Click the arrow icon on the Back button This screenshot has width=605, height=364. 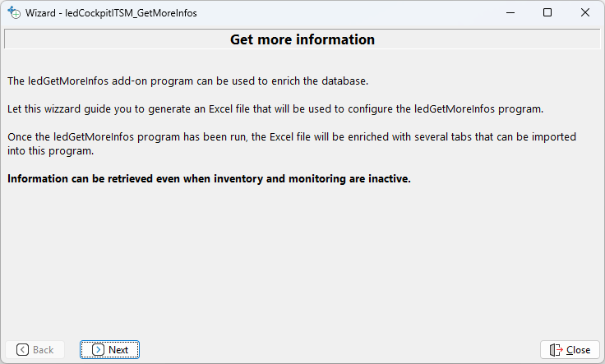pos(23,350)
